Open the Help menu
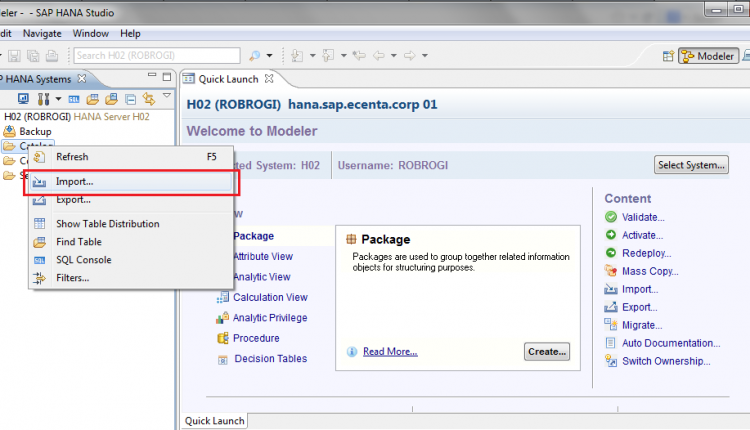The image size is (750, 430). click(130, 33)
